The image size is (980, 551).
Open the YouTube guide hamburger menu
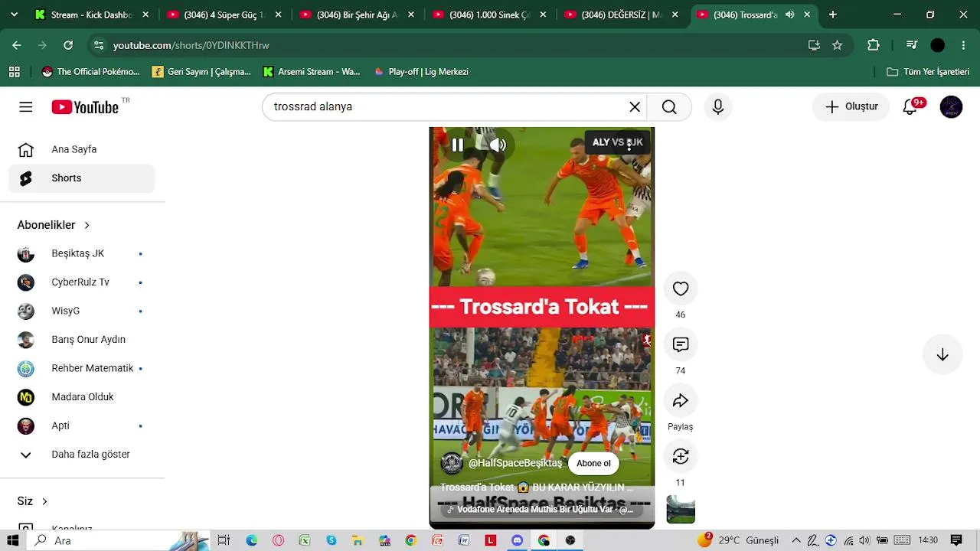coord(26,107)
